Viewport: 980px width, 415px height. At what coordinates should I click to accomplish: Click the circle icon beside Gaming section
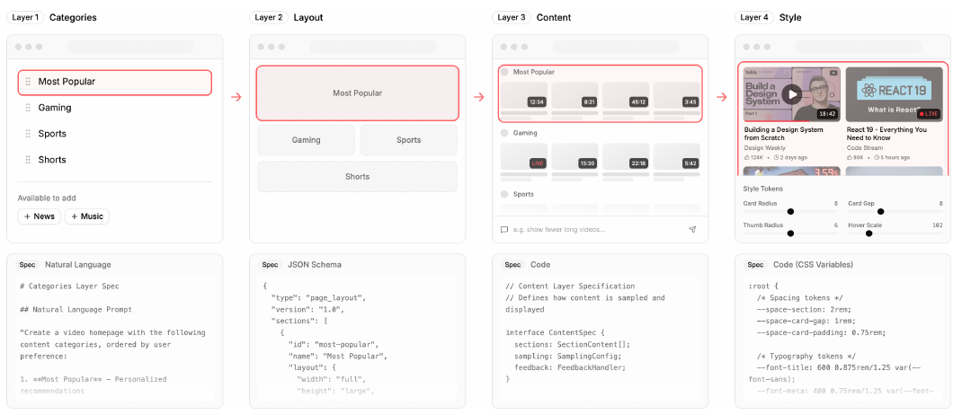(504, 133)
